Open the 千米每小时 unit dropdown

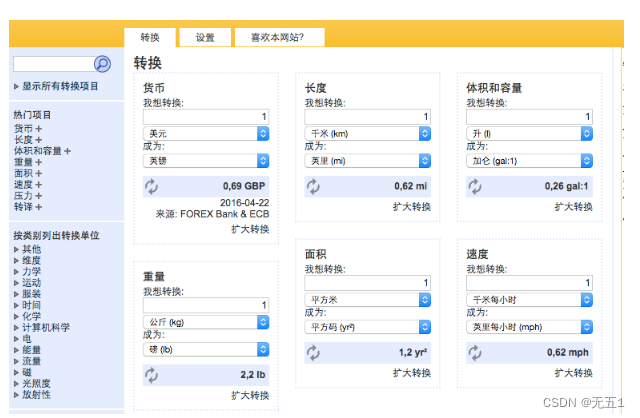pyautogui.click(x=529, y=300)
